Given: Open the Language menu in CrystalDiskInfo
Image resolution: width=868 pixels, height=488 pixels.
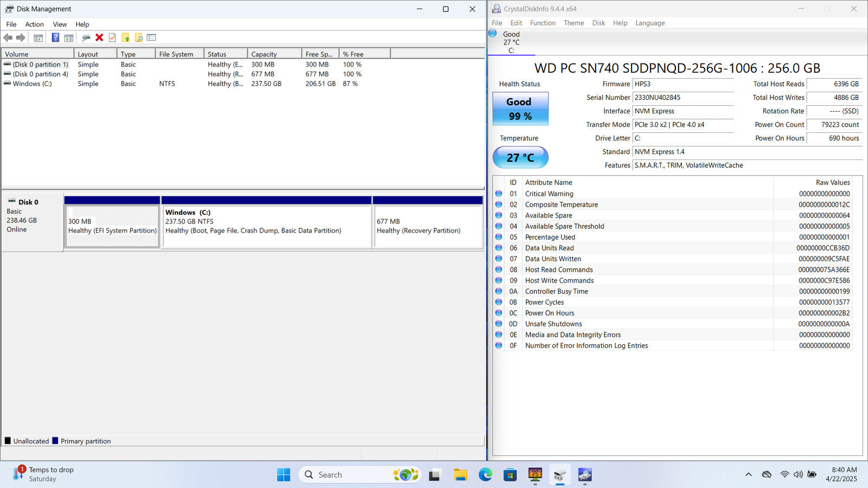Looking at the screenshot, I should click(650, 23).
